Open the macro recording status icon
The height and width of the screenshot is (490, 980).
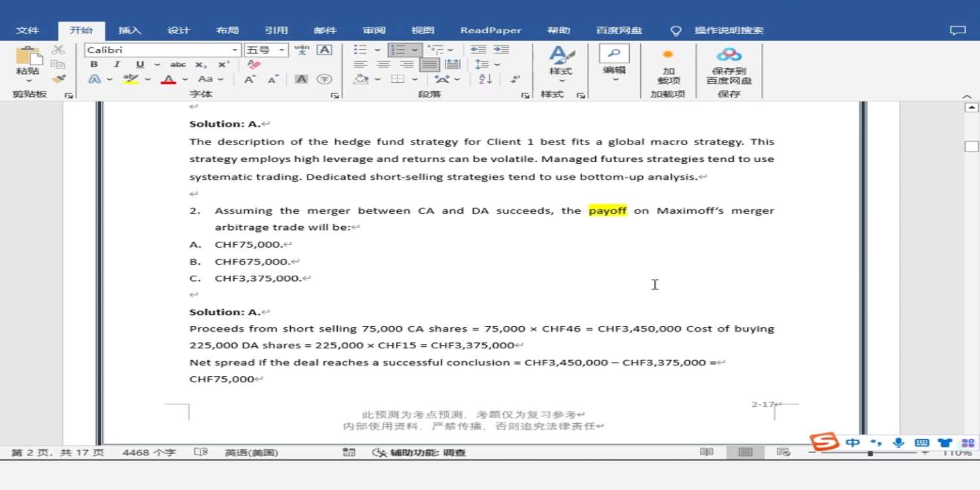(x=350, y=452)
